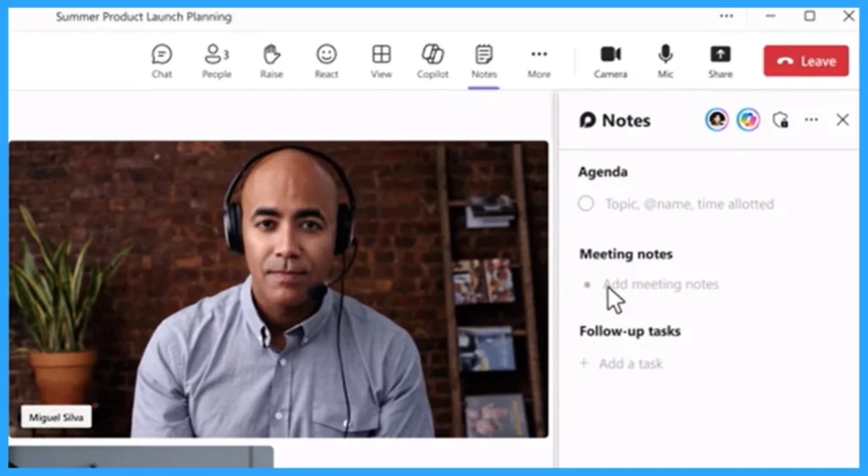Click the plus icon to add a task
This screenshot has width=868, height=476.
click(584, 363)
